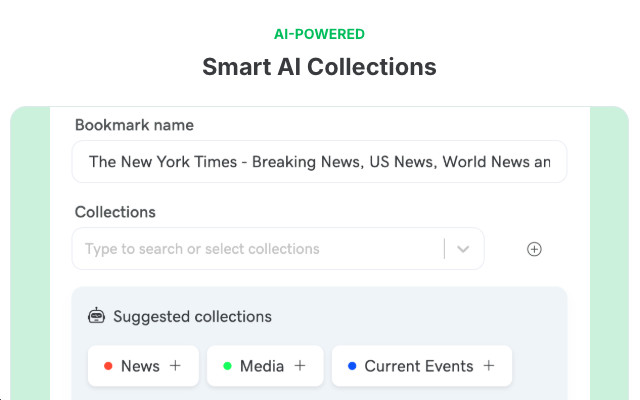Click the robot icon beside Suggested collections

click(96, 316)
